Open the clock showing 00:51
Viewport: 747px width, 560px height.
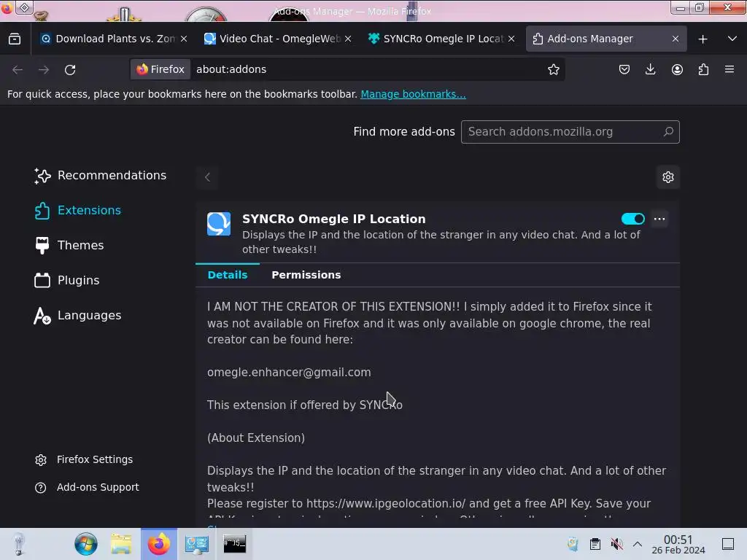[678, 544]
